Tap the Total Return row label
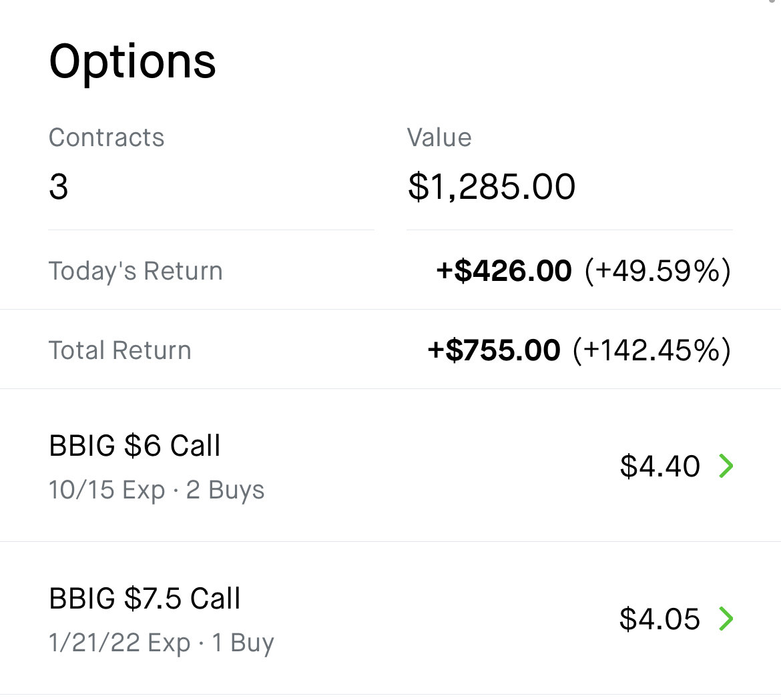Screen dimensions: 781x700 120,350
